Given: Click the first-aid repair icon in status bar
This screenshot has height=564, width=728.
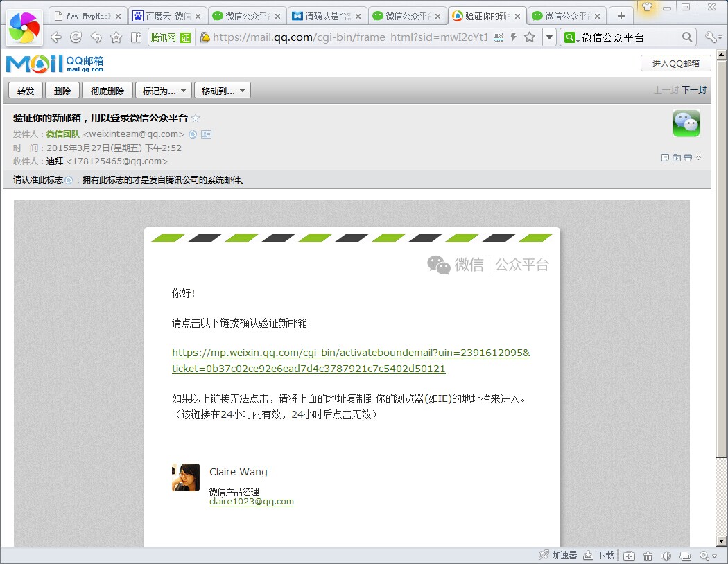Looking at the screenshot, I should (x=629, y=556).
